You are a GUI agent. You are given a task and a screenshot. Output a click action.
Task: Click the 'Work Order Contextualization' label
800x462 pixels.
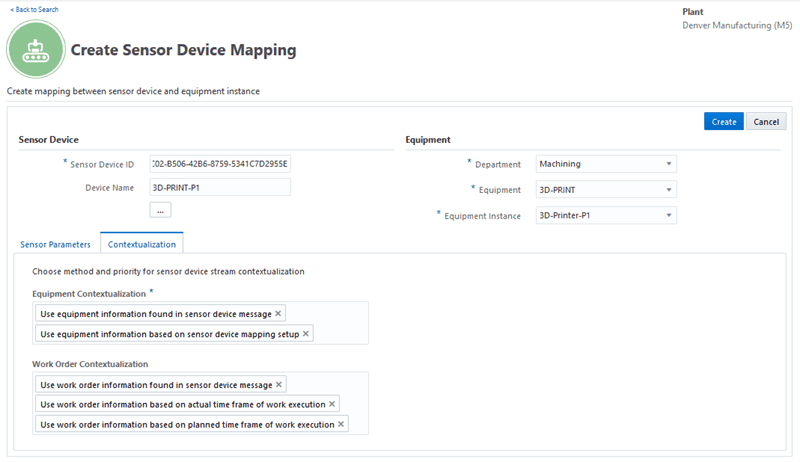90,364
